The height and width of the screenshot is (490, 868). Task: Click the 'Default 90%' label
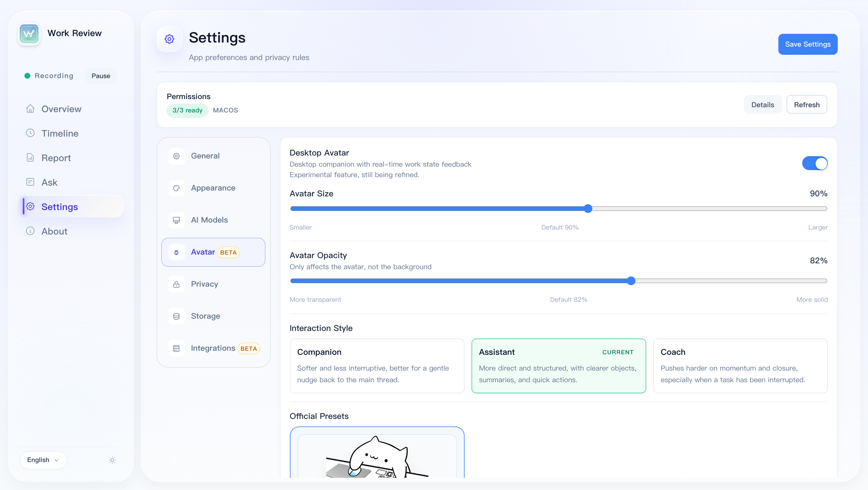click(560, 227)
